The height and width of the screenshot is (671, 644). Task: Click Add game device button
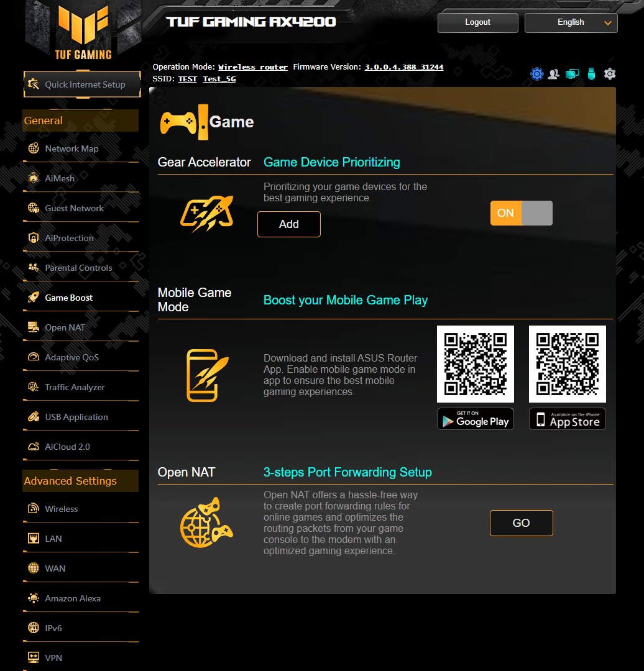[289, 224]
